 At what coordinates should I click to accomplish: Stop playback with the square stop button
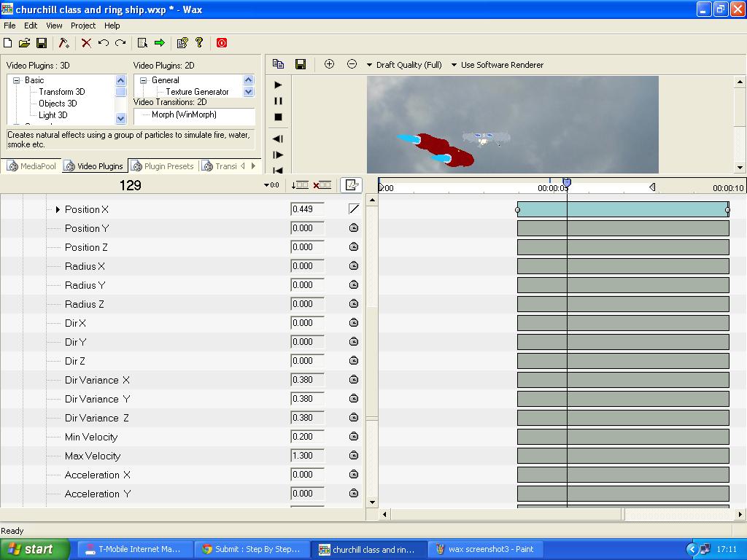pos(279,117)
